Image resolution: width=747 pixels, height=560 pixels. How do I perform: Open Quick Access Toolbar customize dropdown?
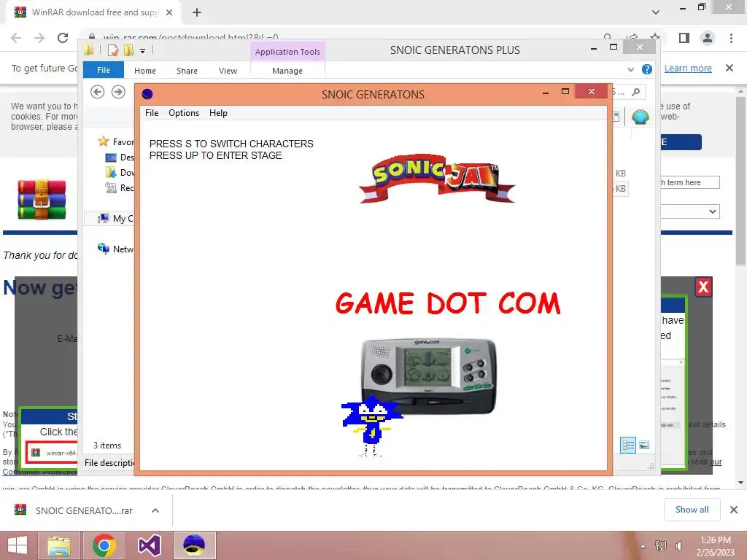tap(142, 50)
